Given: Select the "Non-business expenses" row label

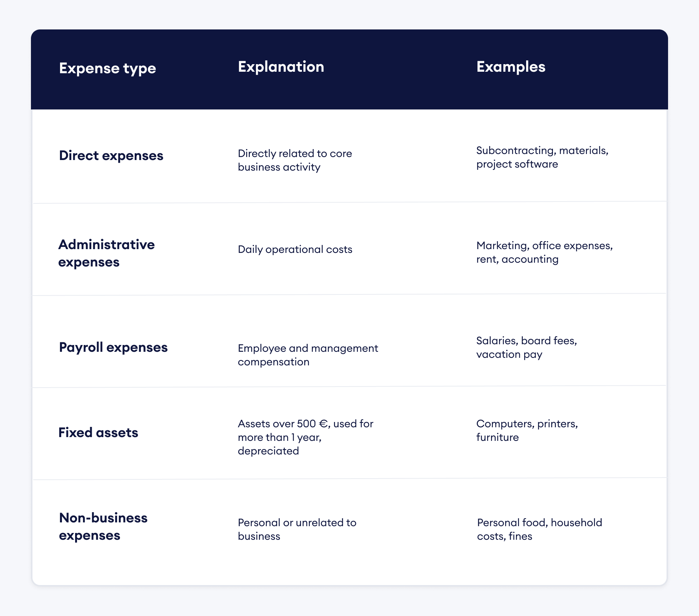Looking at the screenshot, I should 103,527.
